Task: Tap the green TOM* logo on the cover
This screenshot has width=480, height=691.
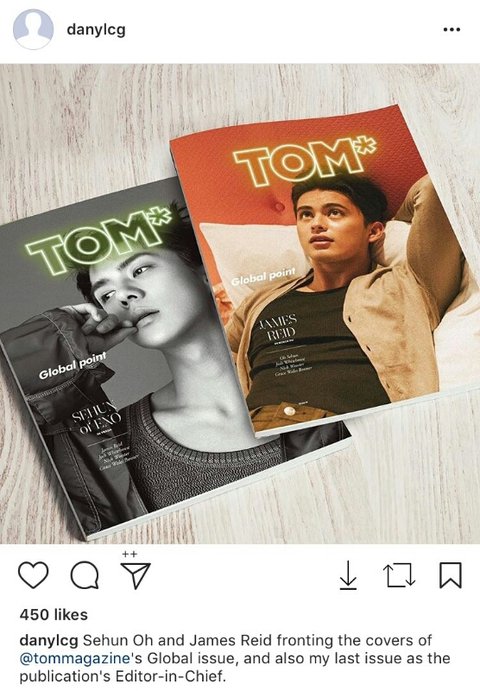Action: (99, 240)
